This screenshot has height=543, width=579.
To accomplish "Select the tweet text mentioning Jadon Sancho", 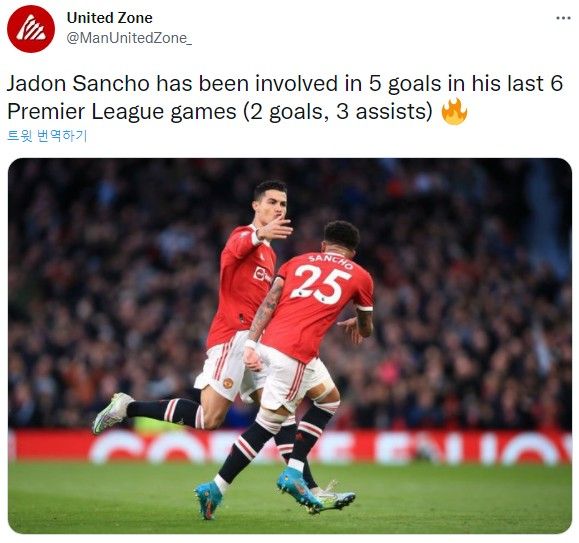I will click(x=285, y=97).
